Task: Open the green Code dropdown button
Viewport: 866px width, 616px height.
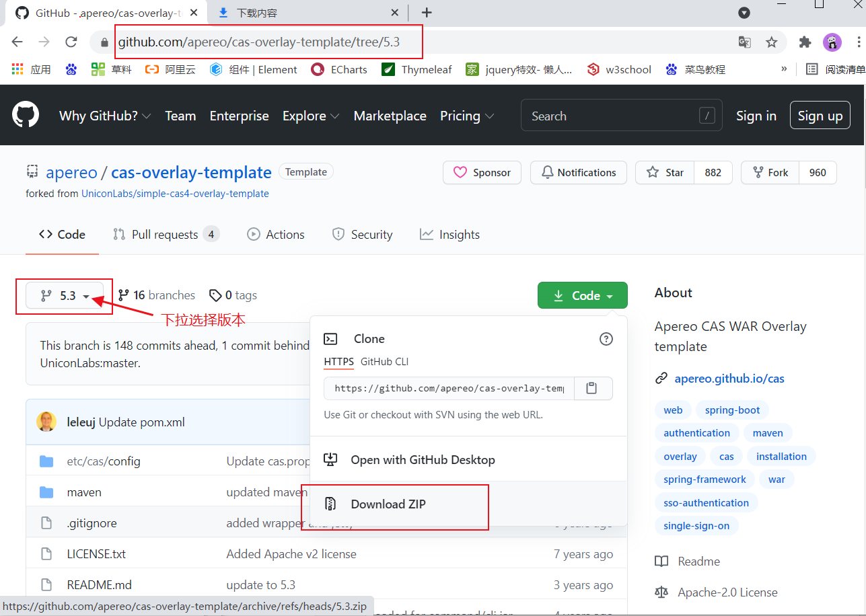Action: point(583,295)
